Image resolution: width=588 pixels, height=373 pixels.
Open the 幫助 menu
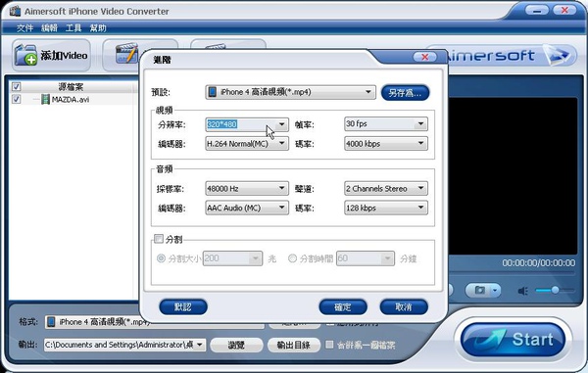(x=98, y=28)
